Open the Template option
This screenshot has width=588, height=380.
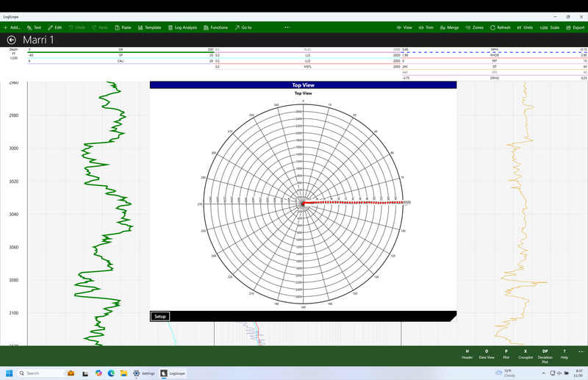pos(149,27)
